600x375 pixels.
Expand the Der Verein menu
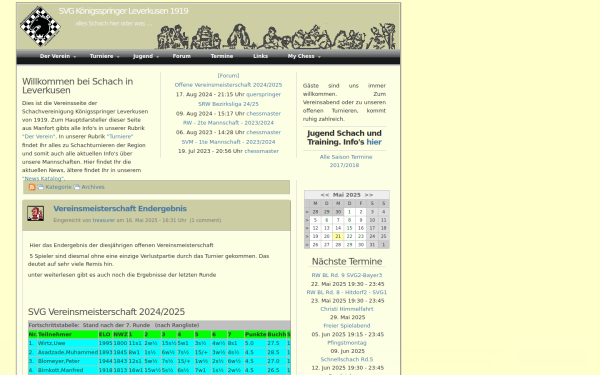click(x=58, y=56)
